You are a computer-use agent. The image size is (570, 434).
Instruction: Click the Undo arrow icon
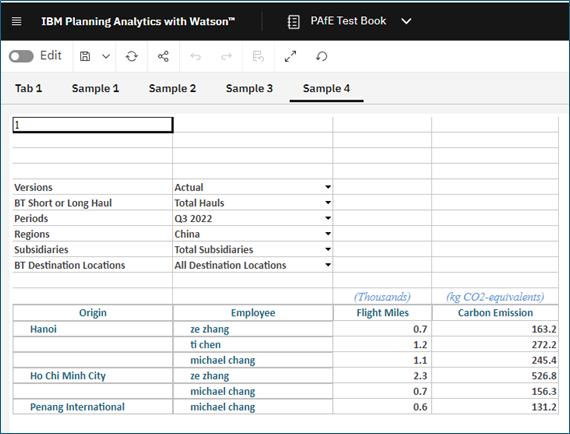pos(196,57)
